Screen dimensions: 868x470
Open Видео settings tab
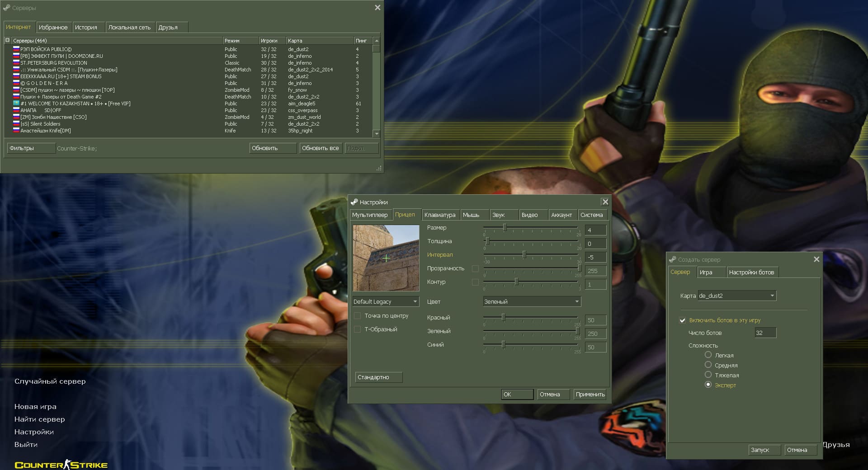pos(533,215)
